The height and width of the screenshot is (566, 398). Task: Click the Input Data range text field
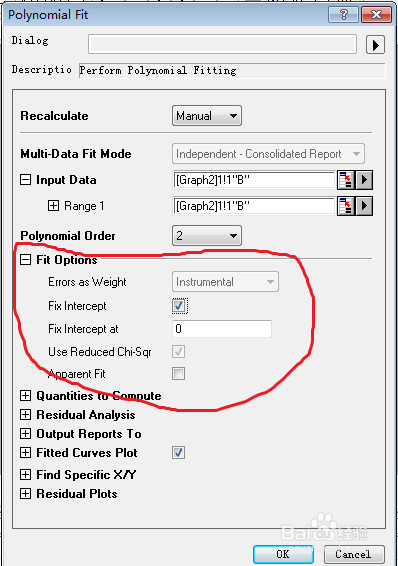coord(254,180)
